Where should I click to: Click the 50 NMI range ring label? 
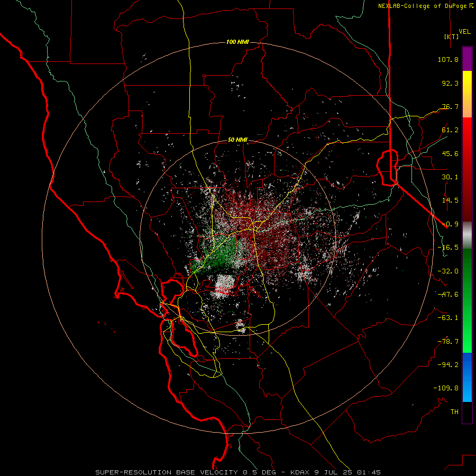pos(237,140)
